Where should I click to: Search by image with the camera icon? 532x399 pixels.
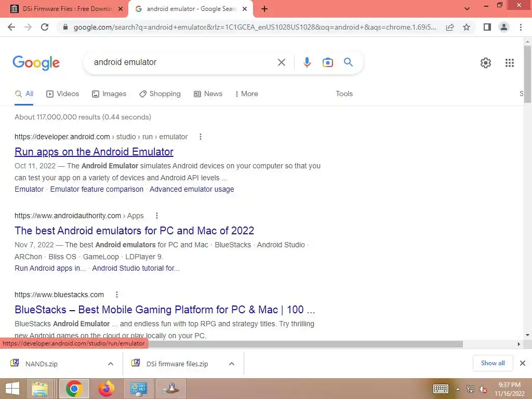tap(328, 62)
